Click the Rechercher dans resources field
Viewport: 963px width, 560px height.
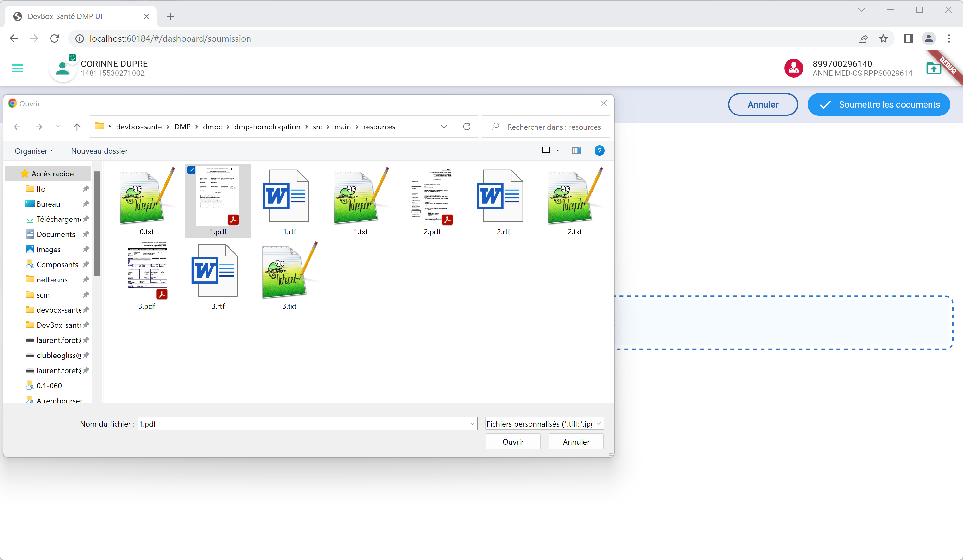546,127
